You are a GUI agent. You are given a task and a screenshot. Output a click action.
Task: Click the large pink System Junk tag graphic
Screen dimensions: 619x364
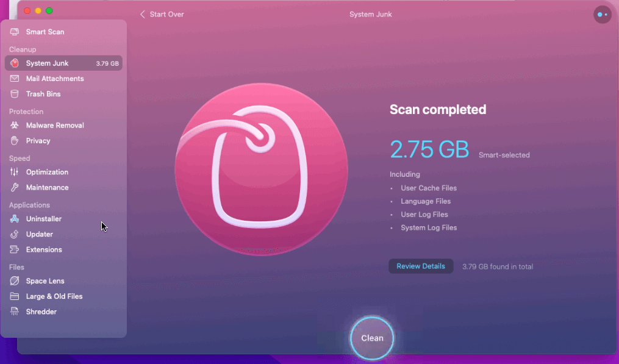click(262, 170)
